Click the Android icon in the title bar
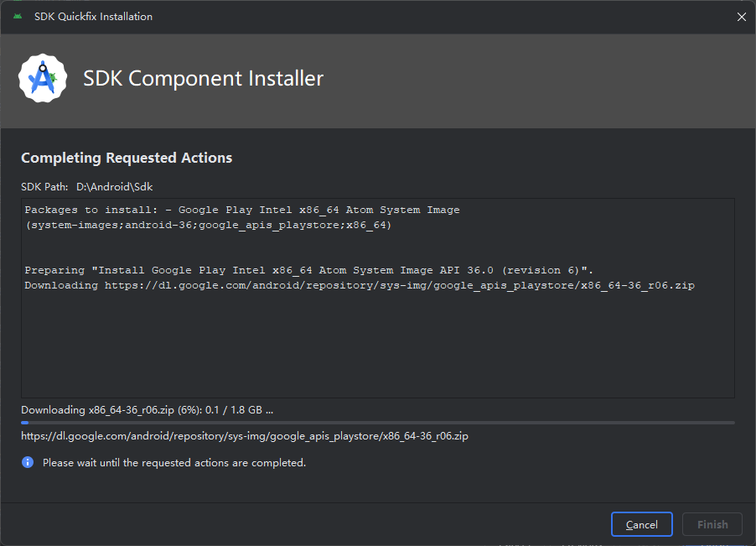Image resolution: width=756 pixels, height=546 pixels. (x=18, y=17)
